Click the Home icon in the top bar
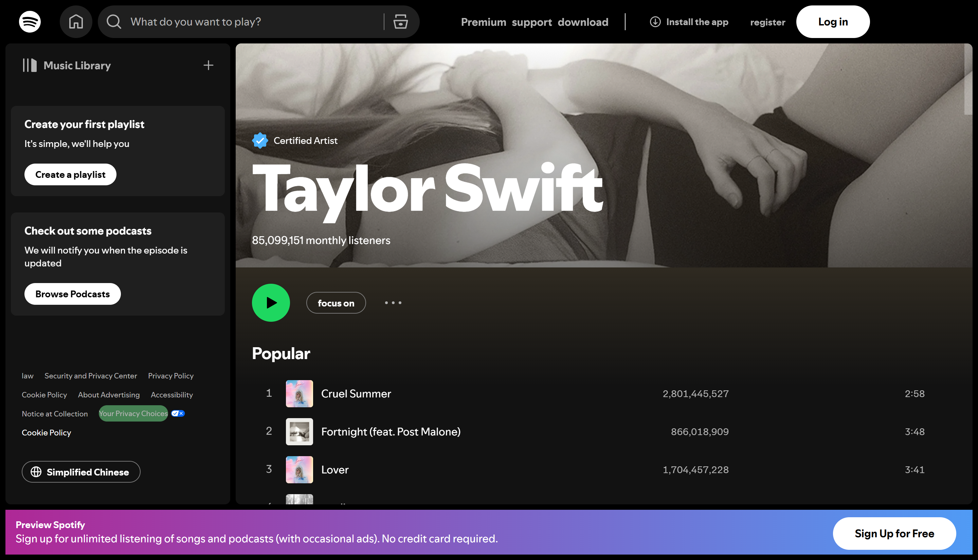978x560 pixels. pyautogui.click(x=76, y=21)
